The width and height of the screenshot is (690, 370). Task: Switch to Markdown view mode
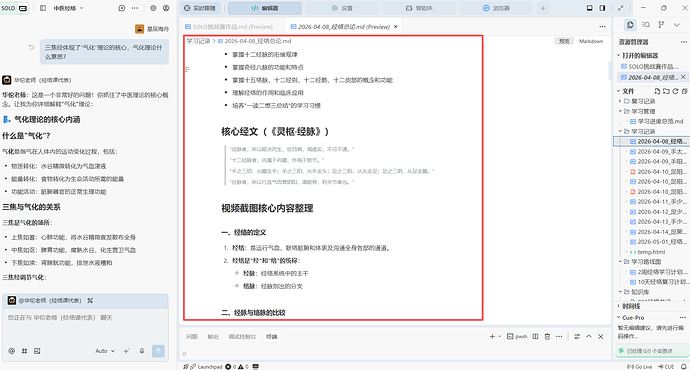[x=591, y=41]
